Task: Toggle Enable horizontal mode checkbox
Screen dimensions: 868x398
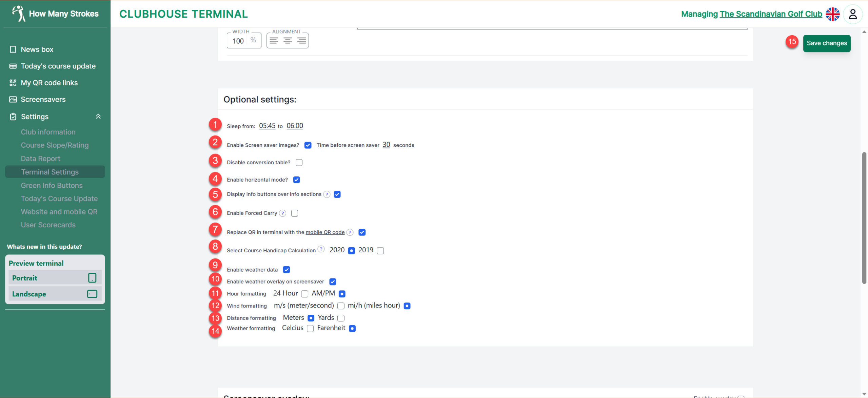Action: [x=297, y=180]
